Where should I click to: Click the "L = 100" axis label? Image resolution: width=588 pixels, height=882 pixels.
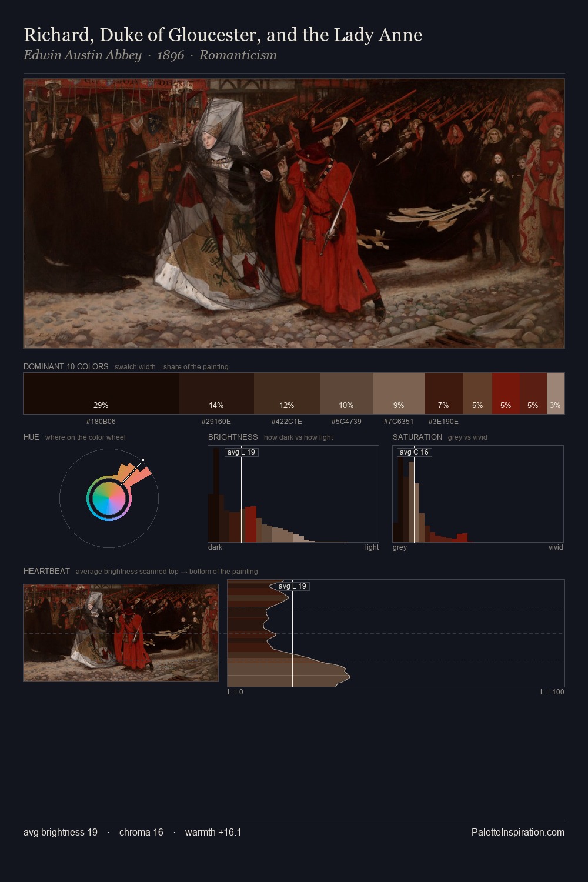click(x=552, y=692)
